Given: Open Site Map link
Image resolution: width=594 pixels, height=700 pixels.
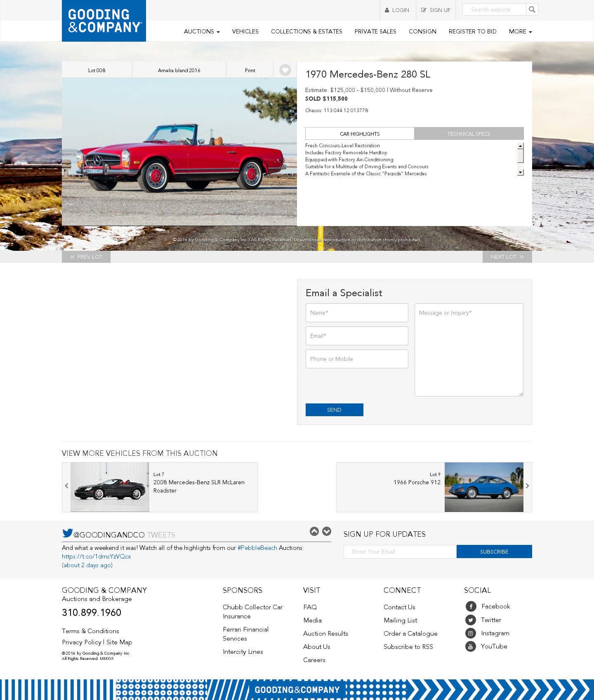Looking at the screenshot, I should [119, 642].
